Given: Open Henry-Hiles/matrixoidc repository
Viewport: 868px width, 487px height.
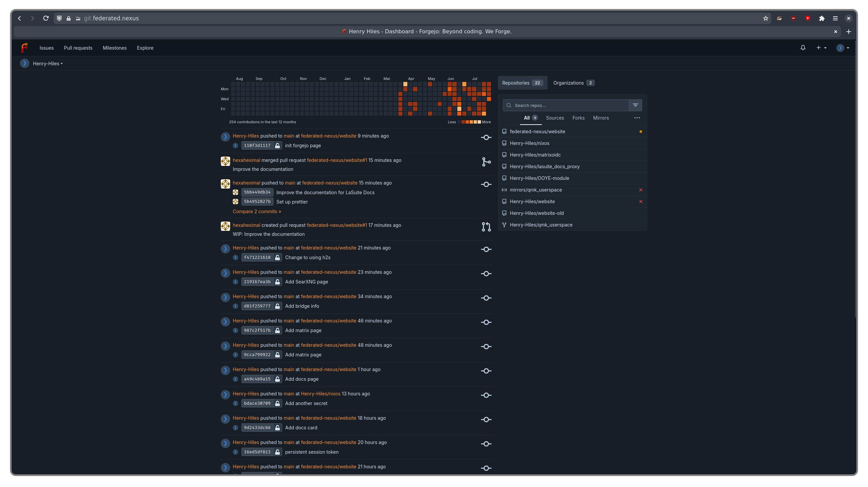Looking at the screenshot, I should tap(535, 155).
